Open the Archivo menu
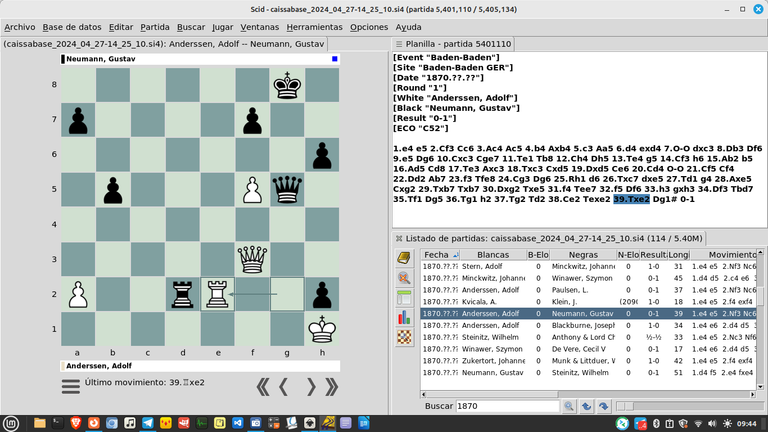768x432 pixels. point(20,27)
